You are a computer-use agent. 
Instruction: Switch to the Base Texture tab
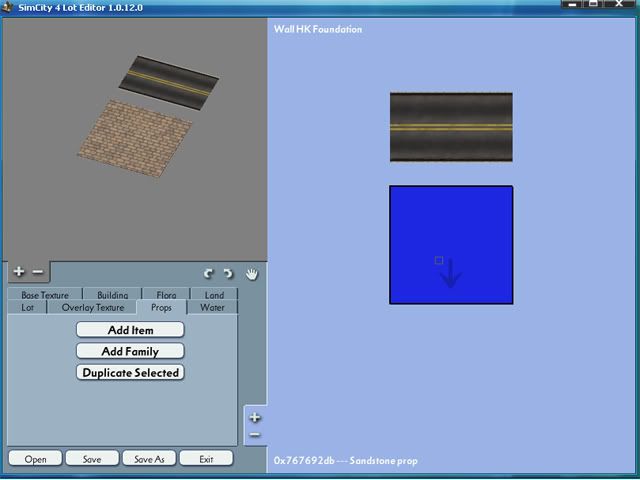point(45,294)
